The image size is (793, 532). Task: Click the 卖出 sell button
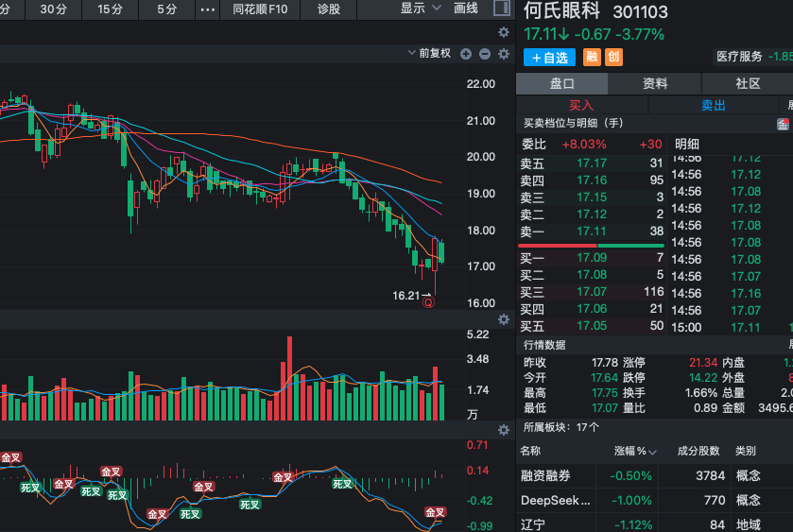714,105
